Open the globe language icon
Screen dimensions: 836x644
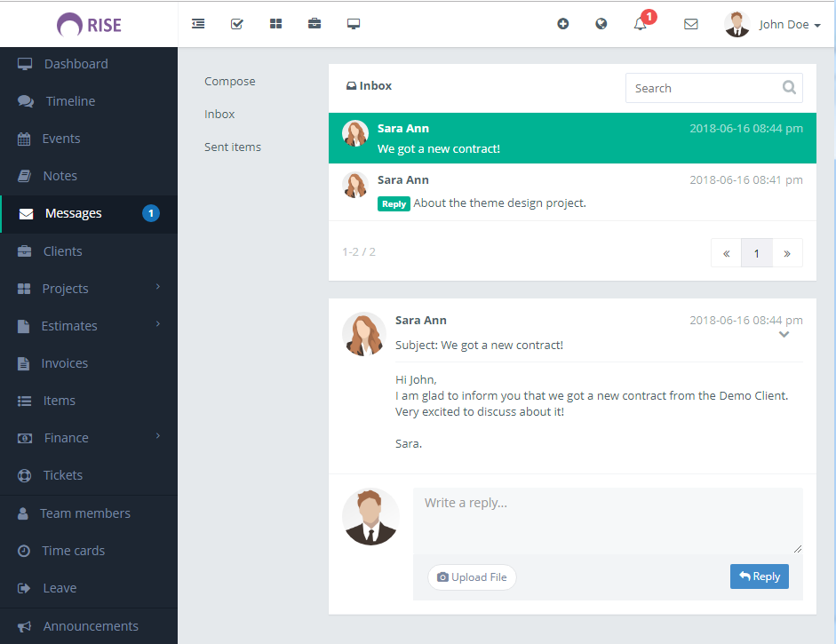click(601, 24)
